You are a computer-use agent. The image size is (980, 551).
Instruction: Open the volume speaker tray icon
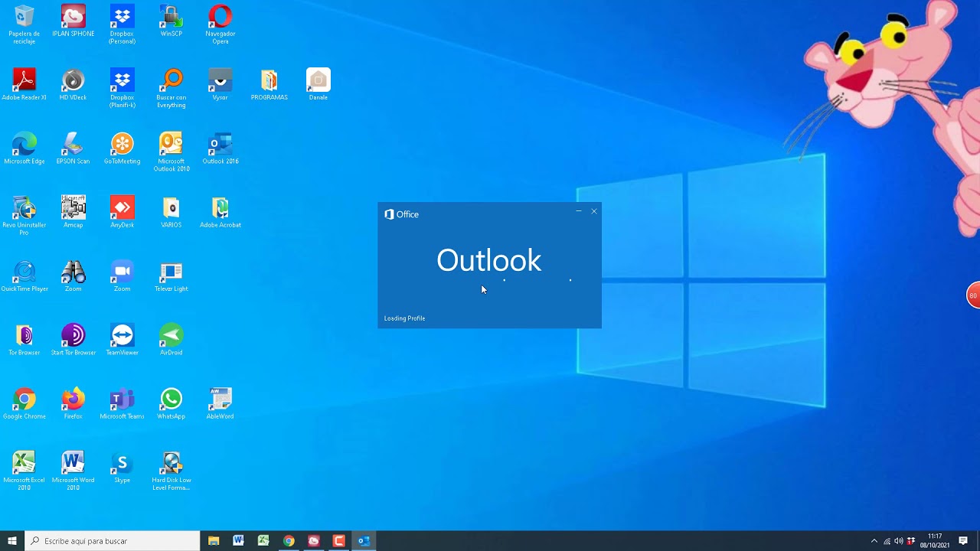(899, 541)
